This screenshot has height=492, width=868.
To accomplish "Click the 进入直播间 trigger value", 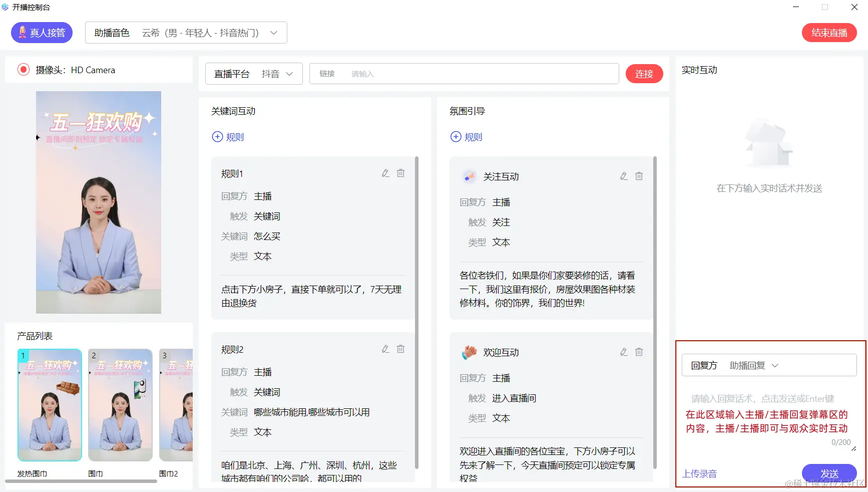I will coord(514,398).
